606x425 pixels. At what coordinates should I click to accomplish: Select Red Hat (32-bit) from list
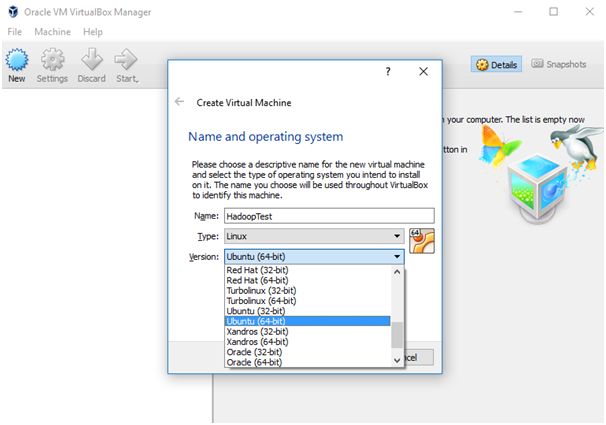(x=308, y=270)
